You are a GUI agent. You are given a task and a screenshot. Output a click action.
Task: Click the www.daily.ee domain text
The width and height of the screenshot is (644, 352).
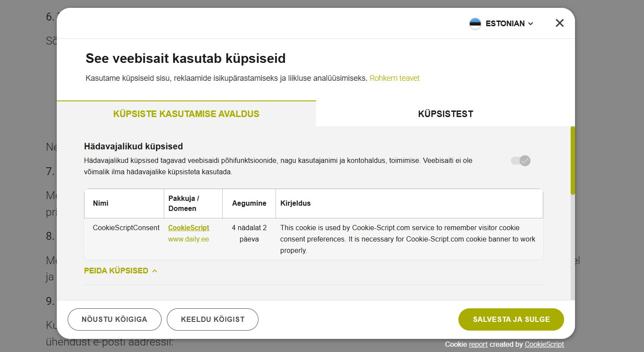click(x=189, y=239)
